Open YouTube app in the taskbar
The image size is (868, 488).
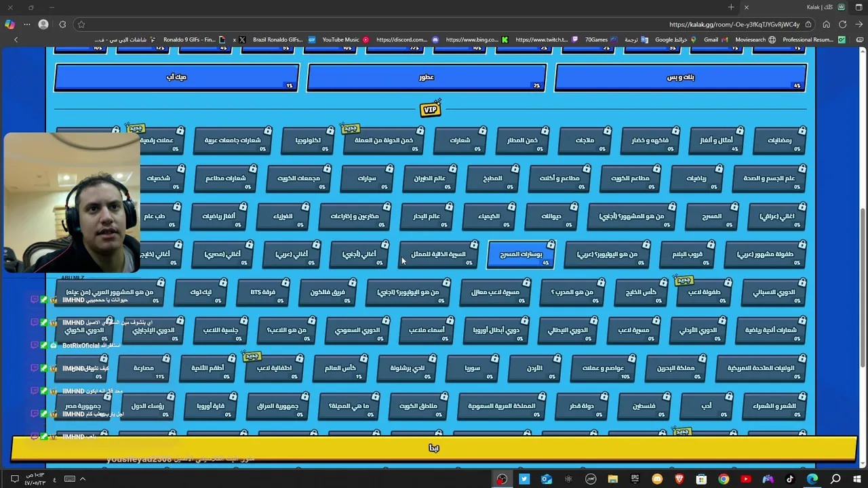click(746, 479)
